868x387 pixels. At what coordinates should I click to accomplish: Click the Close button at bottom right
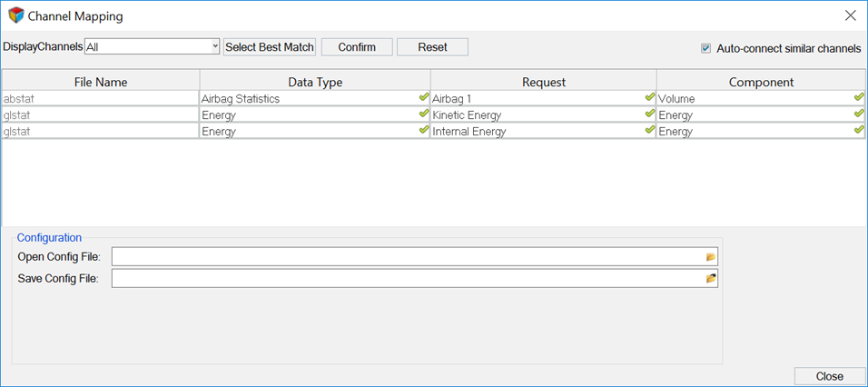click(829, 376)
